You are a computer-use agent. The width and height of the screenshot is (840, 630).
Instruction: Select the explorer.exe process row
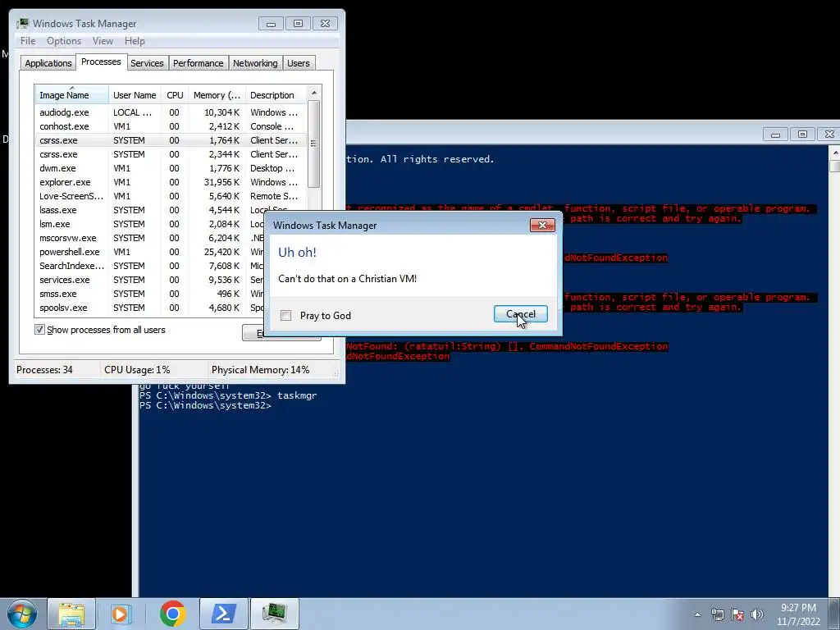171,182
